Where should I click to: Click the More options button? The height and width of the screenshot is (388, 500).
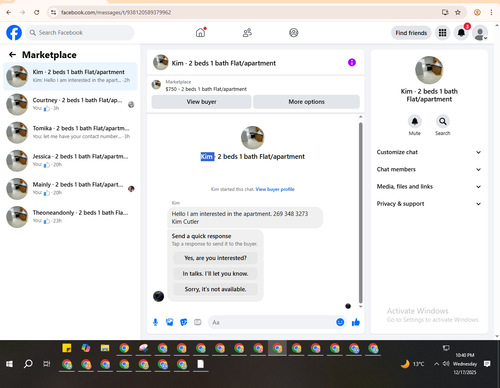306,102
